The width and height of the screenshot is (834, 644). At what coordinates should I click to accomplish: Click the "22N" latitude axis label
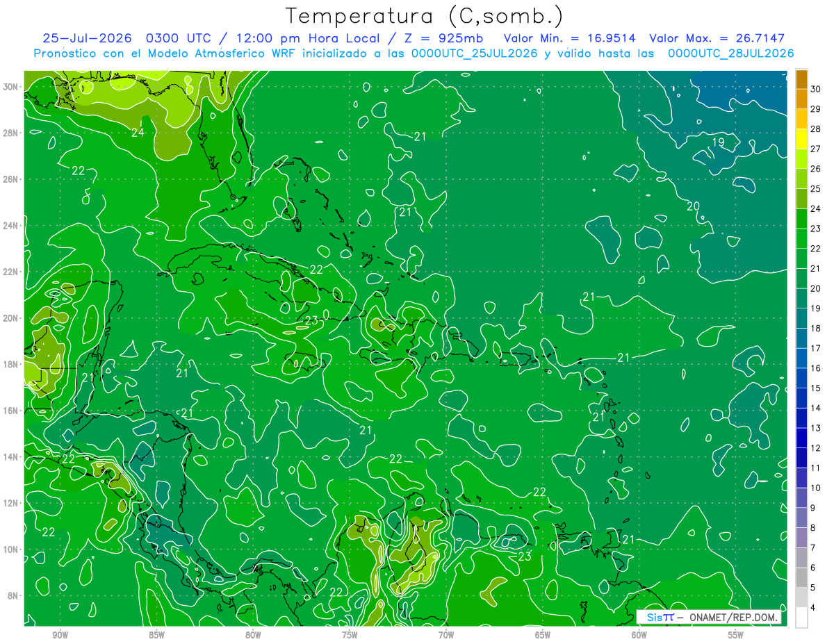click(x=10, y=272)
